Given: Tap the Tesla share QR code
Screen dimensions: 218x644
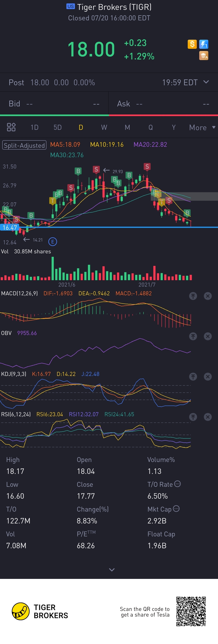Looking at the screenshot, I should 191,611.
